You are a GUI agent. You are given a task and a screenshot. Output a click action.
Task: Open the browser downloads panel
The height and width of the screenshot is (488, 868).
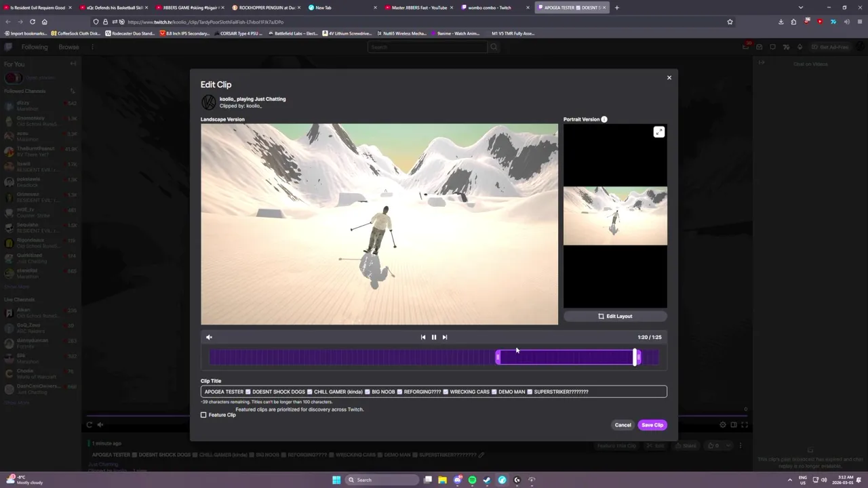(x=781, y=22)
